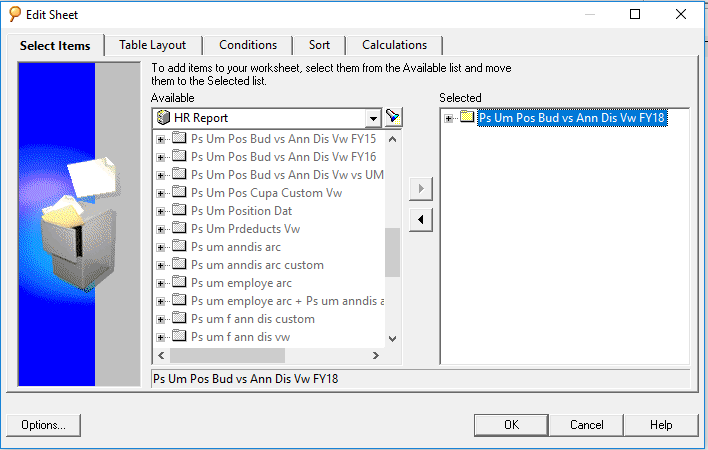
Task: Click yellow folder icon in Selected list
Action: 467,117
